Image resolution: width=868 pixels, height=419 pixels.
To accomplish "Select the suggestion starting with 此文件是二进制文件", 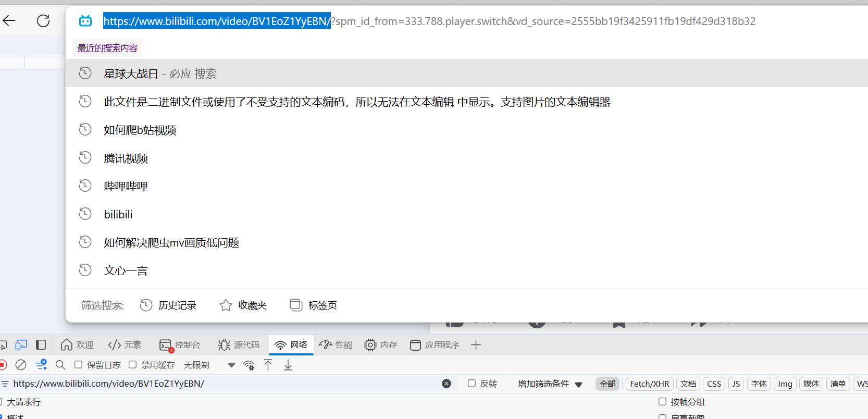I will coord(467,102).
